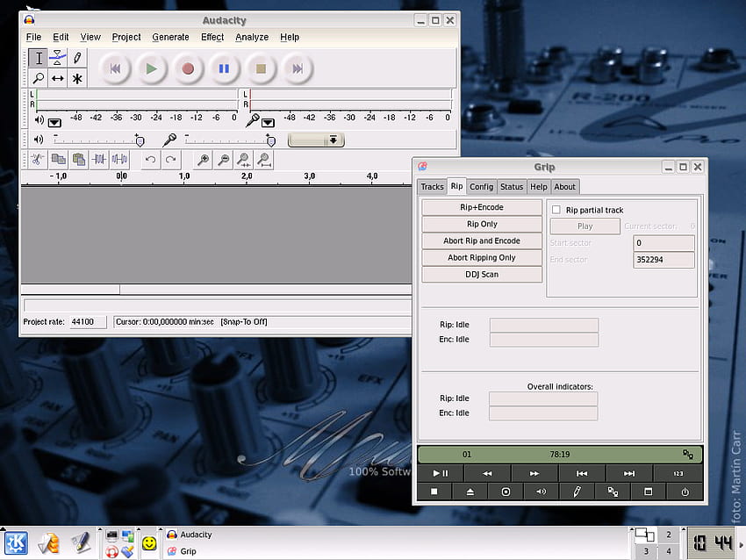This screenshot has width=746, height=560.
Task: Toggle the volume control icon in Grip
Action: coord(542,492)
